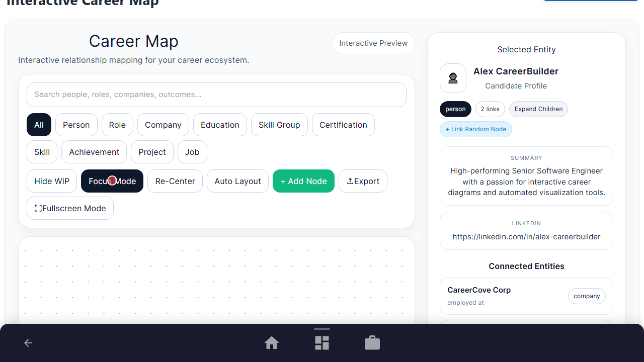This screenshot has height=362, width=644.
Task: Click the 2 links badge
Action: click(x=490, y=109)
